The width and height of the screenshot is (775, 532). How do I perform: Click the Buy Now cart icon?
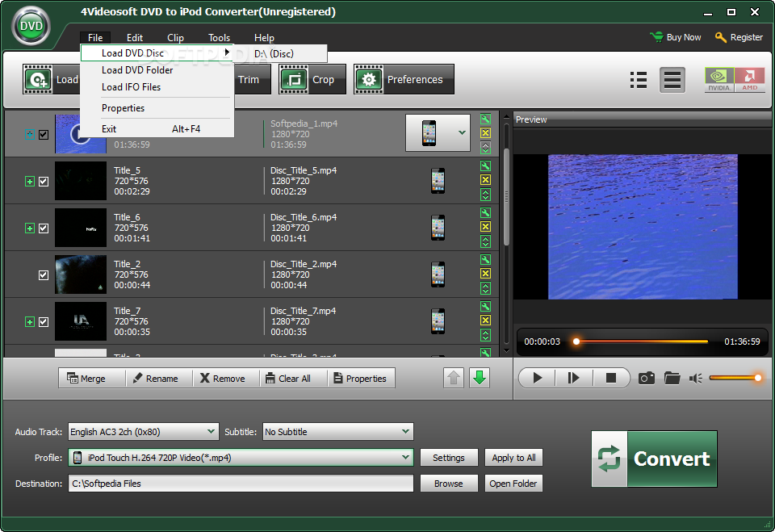[657, 37]
